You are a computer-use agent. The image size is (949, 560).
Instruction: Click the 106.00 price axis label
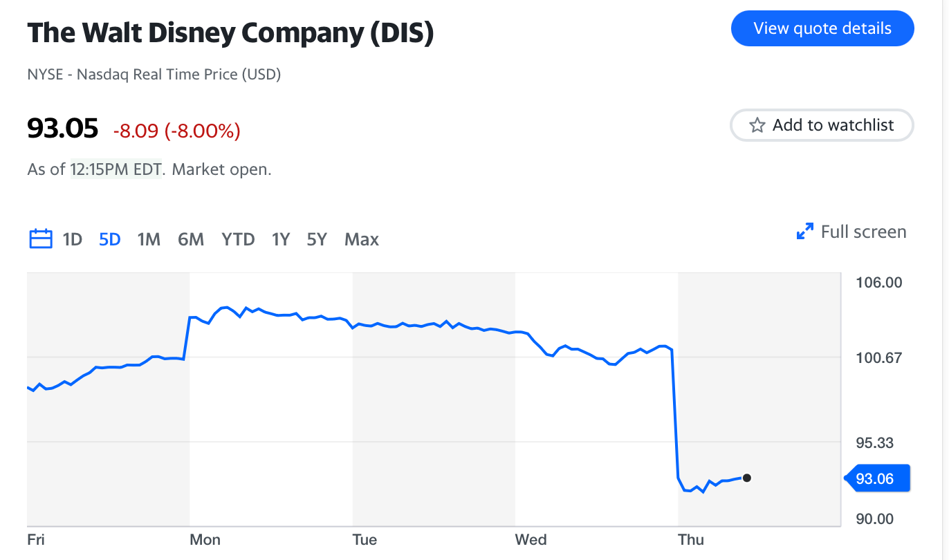coord(880,282)
